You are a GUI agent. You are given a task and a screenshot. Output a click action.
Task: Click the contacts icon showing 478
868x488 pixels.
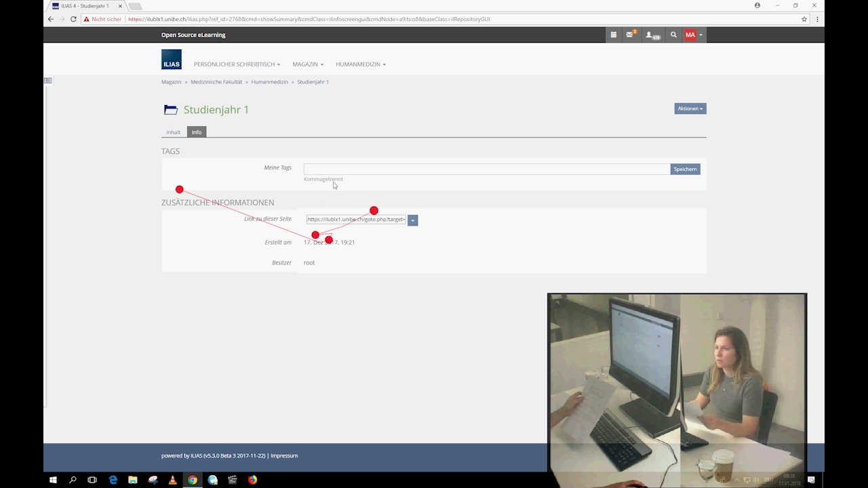[652, 35]
